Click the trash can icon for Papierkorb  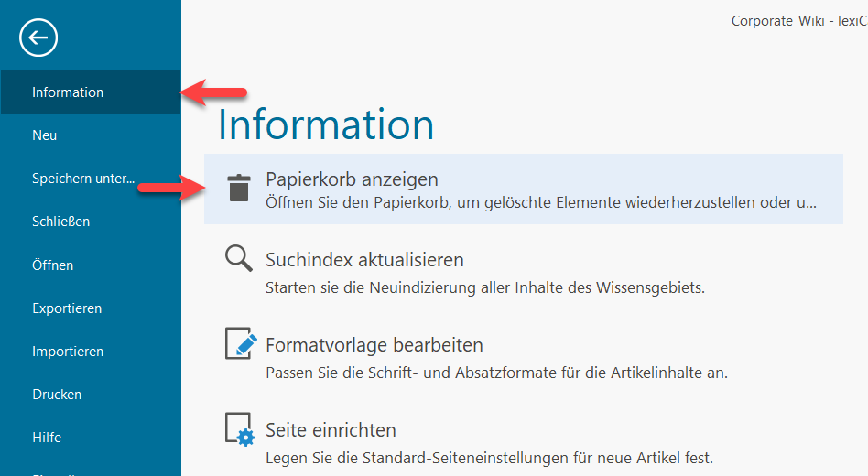tap(239, 188)
